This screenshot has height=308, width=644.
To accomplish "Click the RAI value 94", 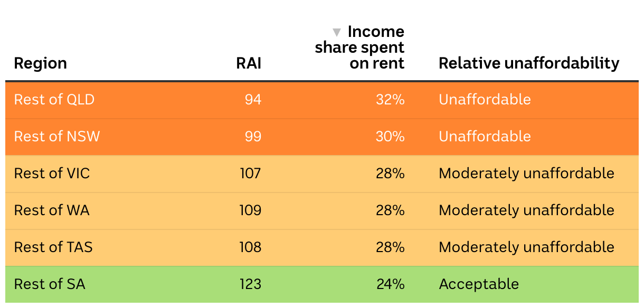I will 253,100.
